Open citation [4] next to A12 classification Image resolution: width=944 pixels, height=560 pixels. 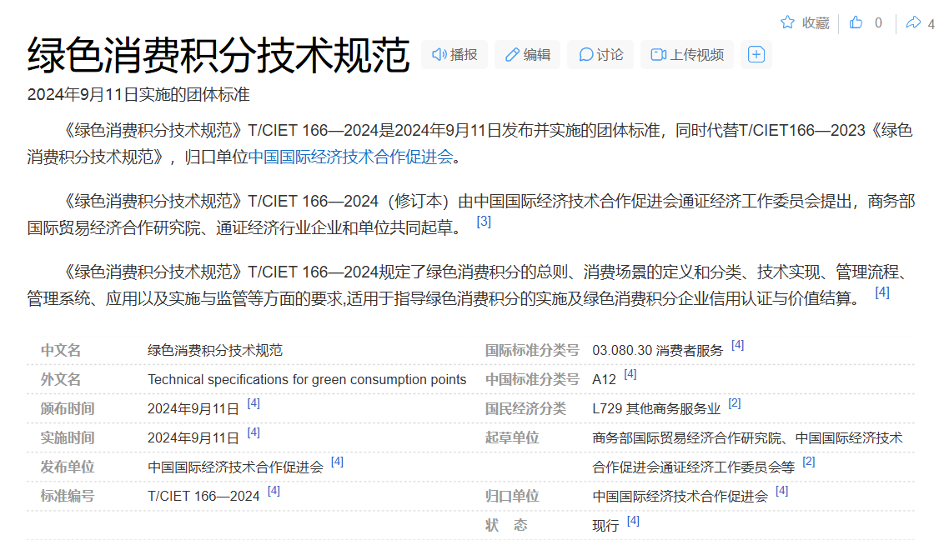point(630,374)
